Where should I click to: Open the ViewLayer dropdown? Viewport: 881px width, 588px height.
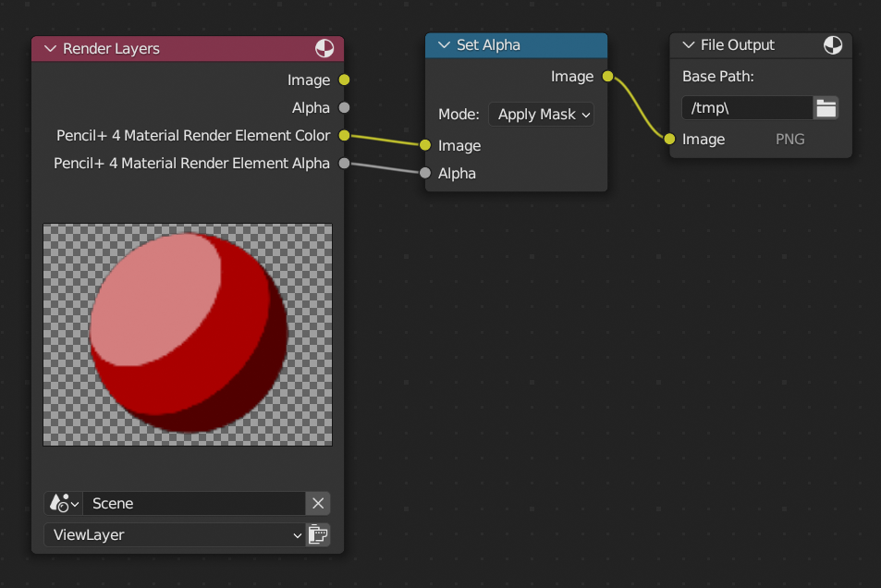(x=175, y=534)
